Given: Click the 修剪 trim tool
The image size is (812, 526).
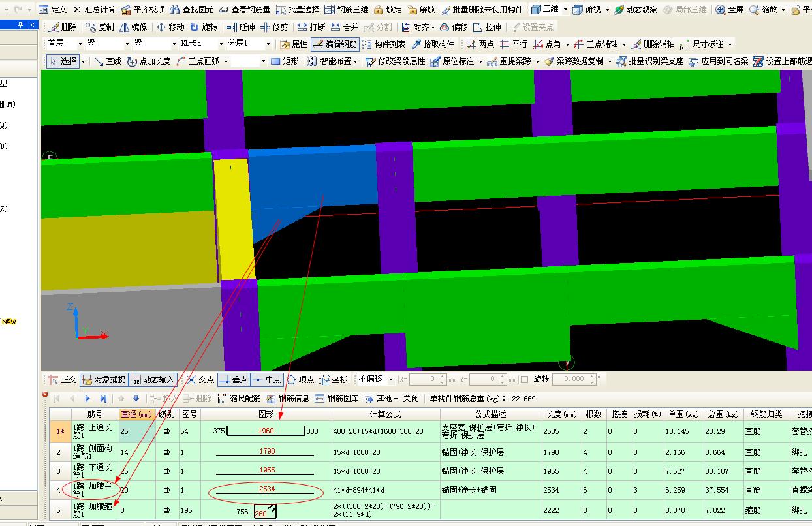Looking at the screenshot, I should pos(274,27).
